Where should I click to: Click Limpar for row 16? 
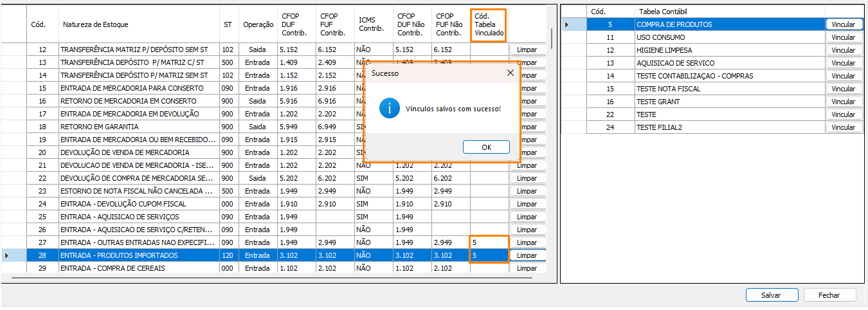tap(527, 101)
